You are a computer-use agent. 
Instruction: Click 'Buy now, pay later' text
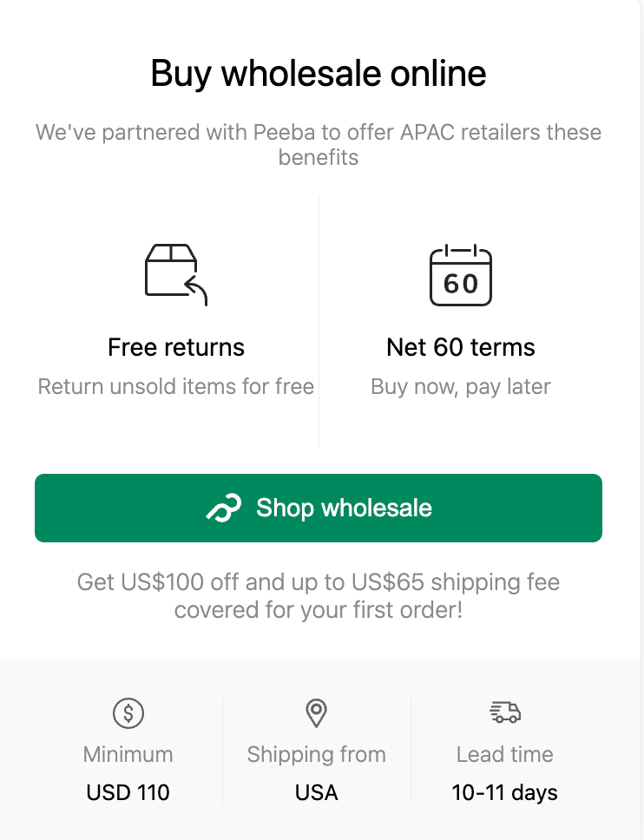(x=461, y=387)
